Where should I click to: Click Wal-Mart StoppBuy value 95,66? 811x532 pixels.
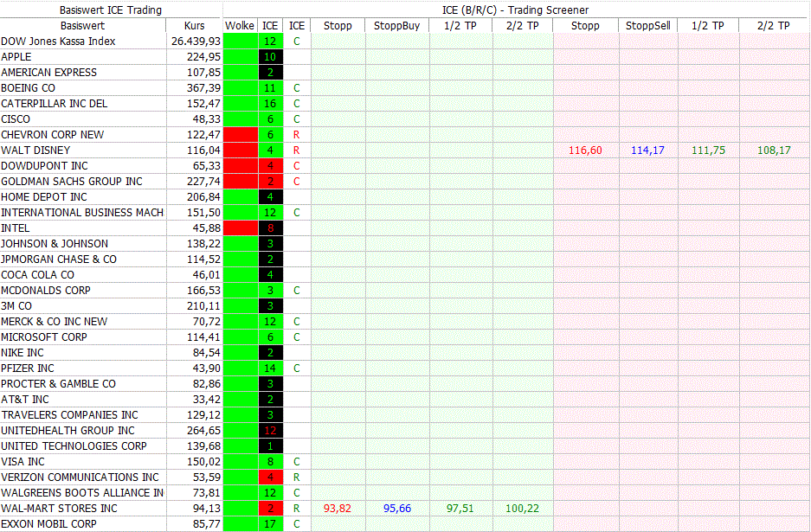point(397,509)
